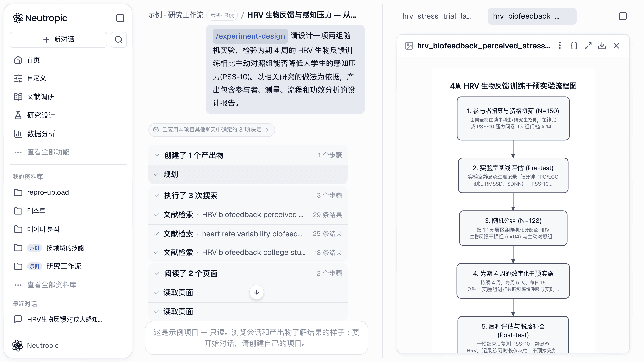Click the read-only message input field
The height and width of the screenshot is (362, 644).
256,338
